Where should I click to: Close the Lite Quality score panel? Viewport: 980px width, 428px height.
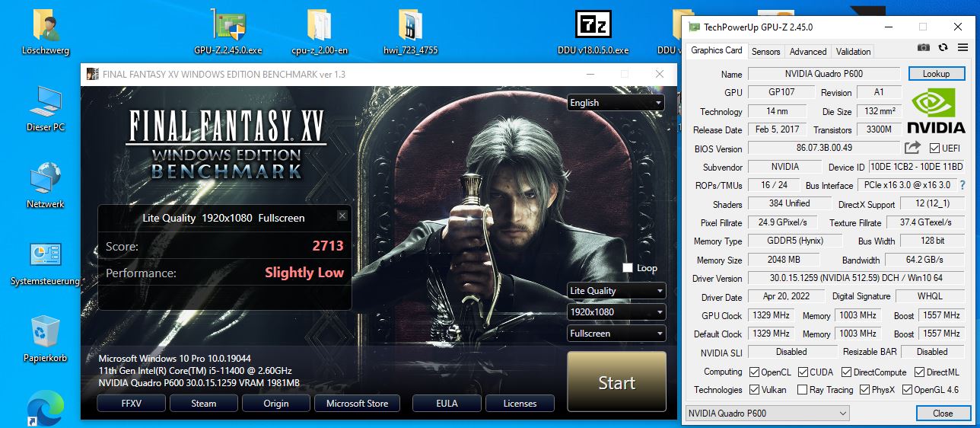342,216
